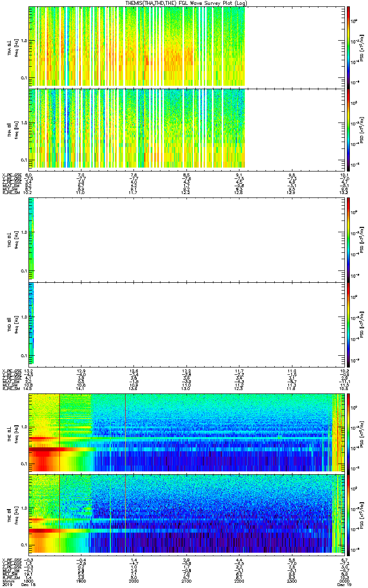Screen dimensions: 368x588
Task: Click the "2100" time tick label
Action: (186, 581)
